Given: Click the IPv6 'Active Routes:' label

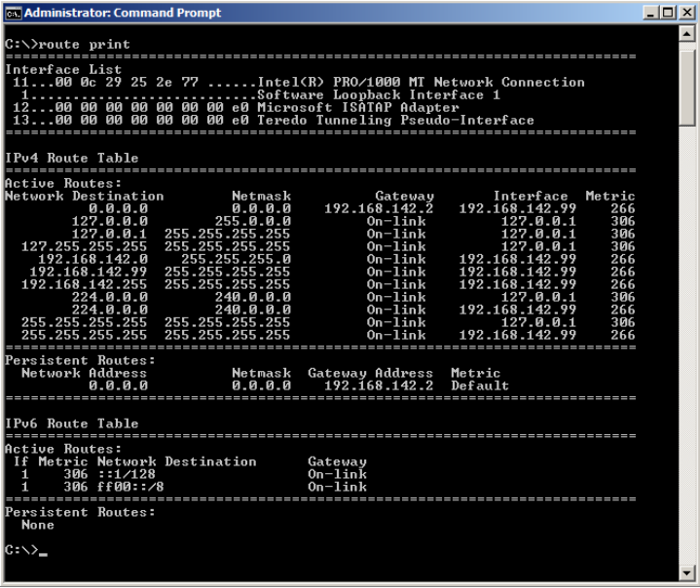Looking at the screenshot, I should click(63, 449).
